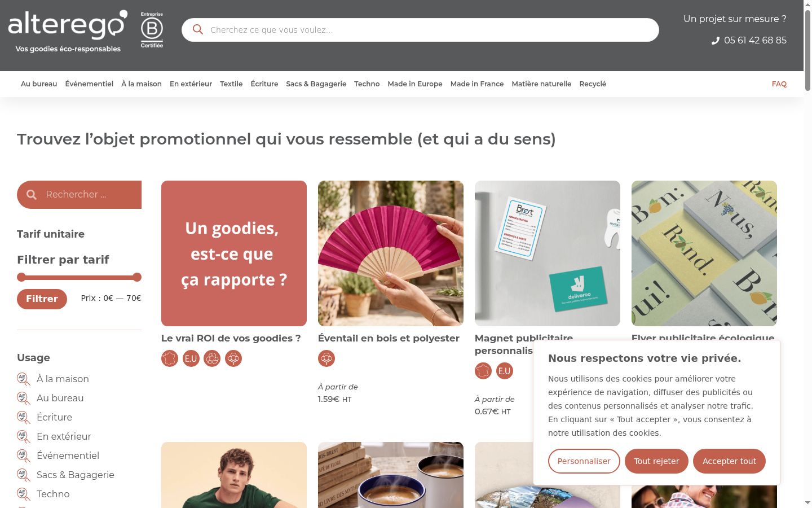Open the À la maison navigation menu
812x508 pixels.
point(142,84)
